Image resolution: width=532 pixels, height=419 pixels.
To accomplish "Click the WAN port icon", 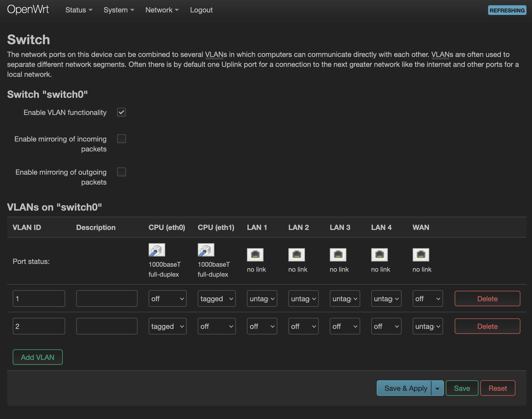I will pos(421,255).
